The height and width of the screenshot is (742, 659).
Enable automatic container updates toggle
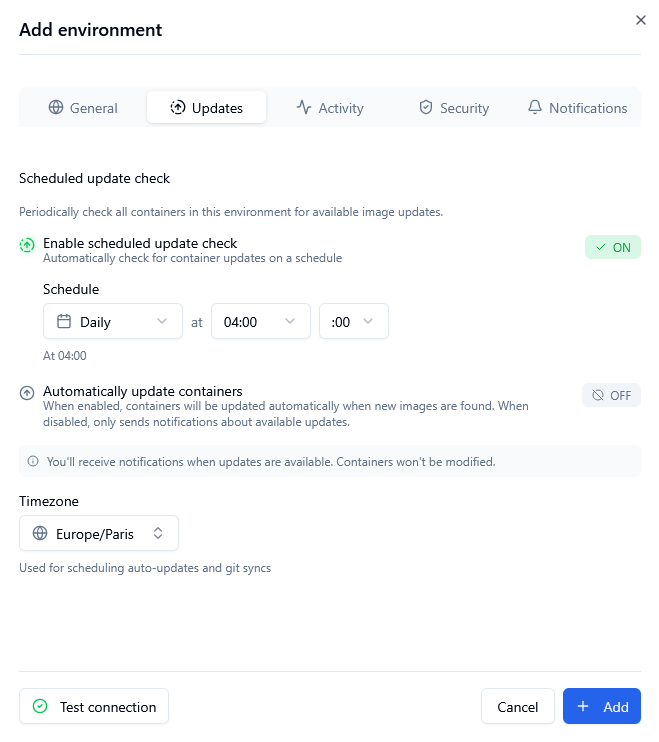pyautogui.click(x=611, y=395)
